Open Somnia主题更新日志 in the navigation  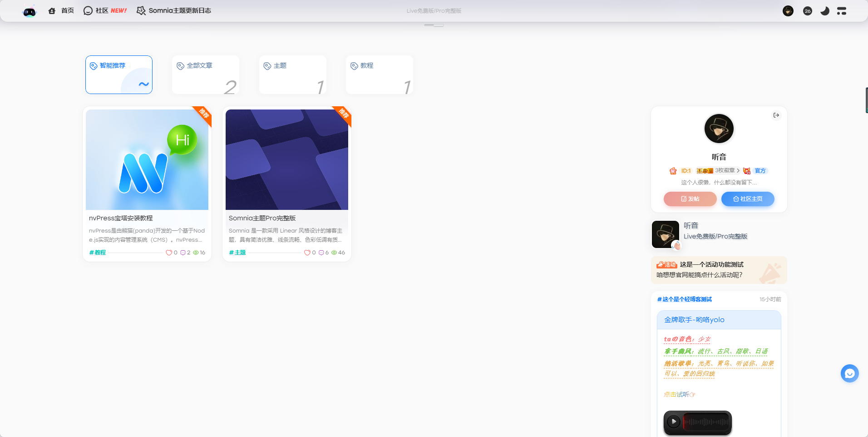click(x=174, y=10)
